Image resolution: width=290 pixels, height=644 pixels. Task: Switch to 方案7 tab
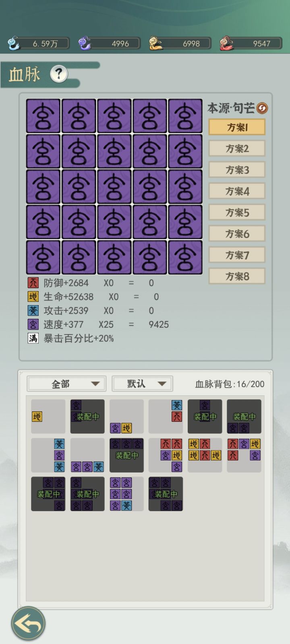[237, 255]
